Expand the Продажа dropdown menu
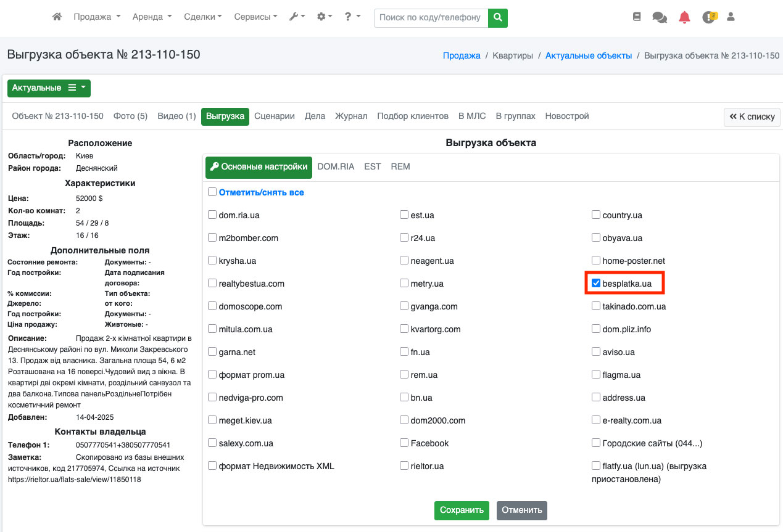The image size is (783, 532). [x=97, y=17]
